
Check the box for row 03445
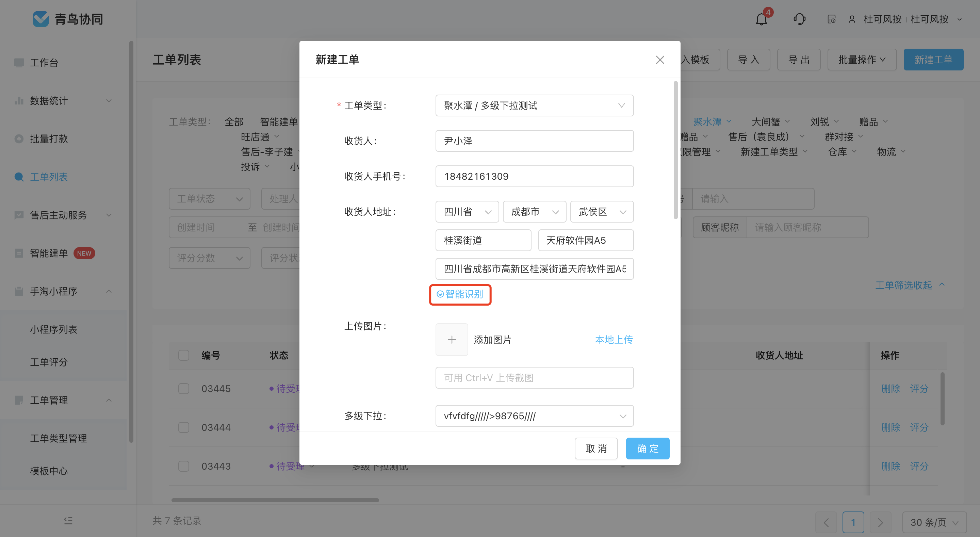coord(183,389)
